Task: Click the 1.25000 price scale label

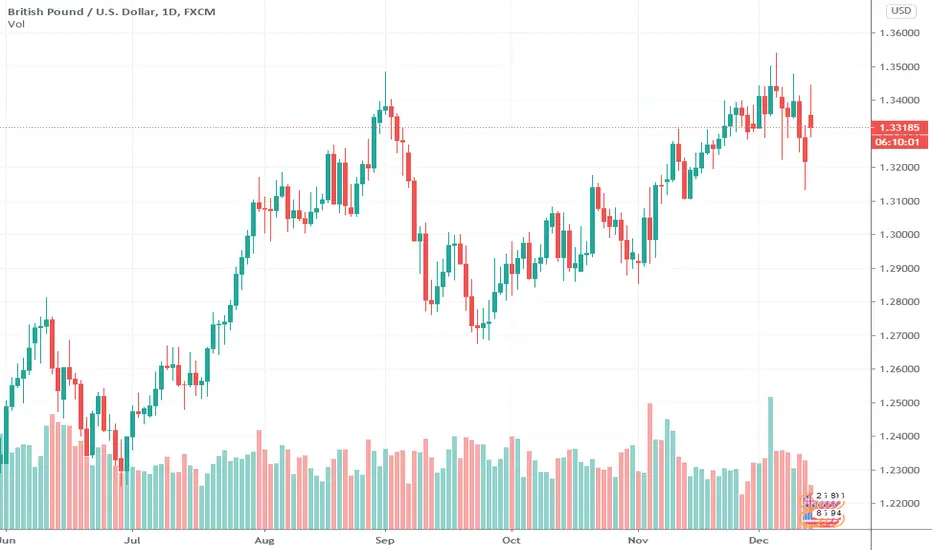Action: [899, 403]
